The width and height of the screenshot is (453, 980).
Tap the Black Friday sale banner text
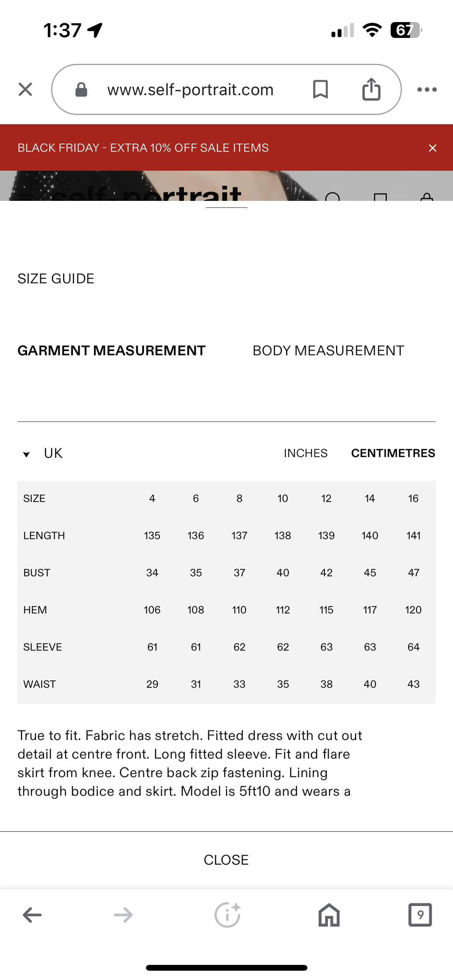click(x=143, y=148)
